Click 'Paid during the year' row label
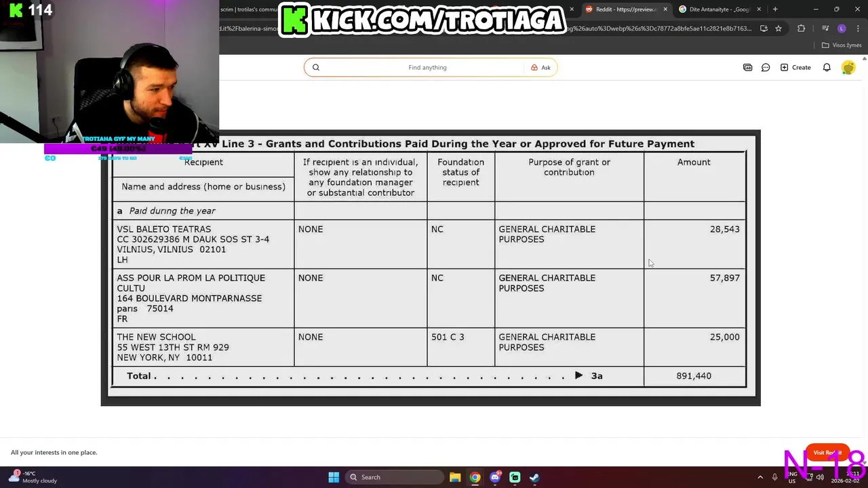This screenshot has width=868, height=488. 172,211
